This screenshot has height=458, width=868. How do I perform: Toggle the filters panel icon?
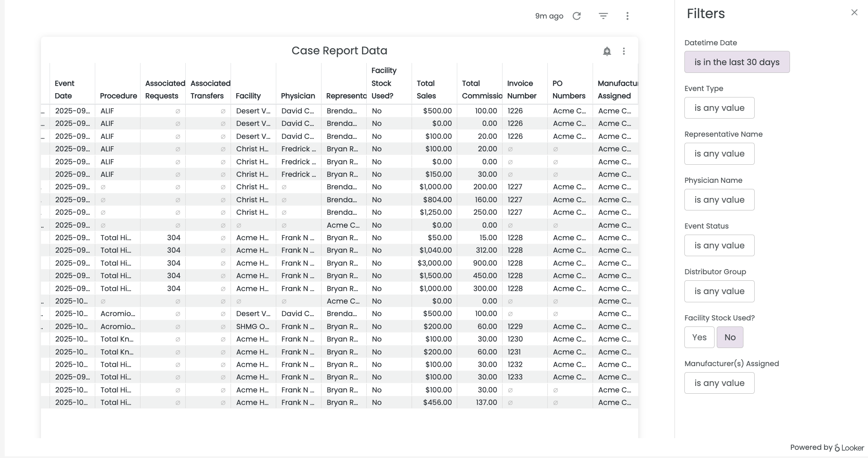tap(603, 16)
